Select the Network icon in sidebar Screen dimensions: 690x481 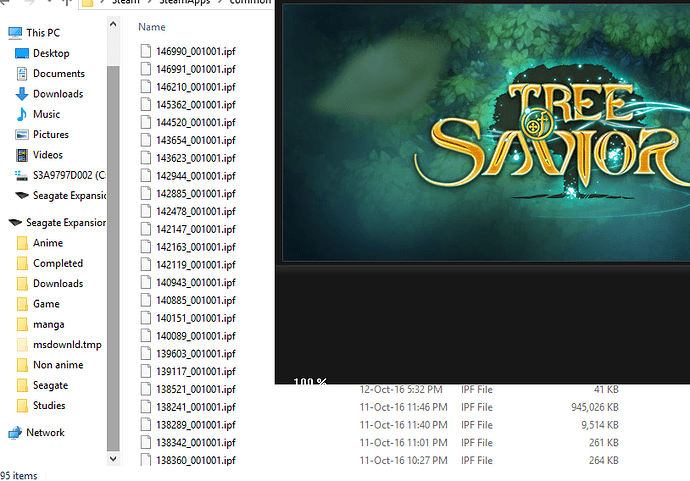click(15, 432)
